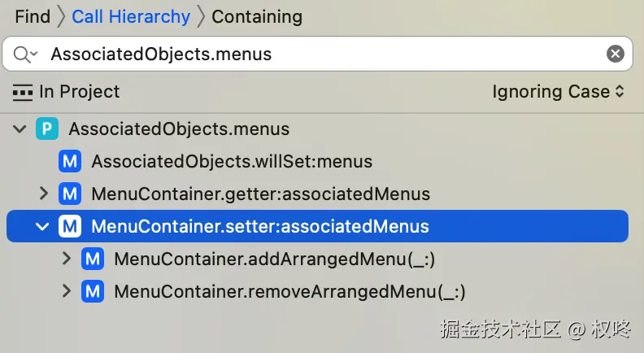Viewport: 644px width, 353px height.
Task: Click the M icon of MenuContainer.getter:associatedMenus
Action: [x=70, y=194]
